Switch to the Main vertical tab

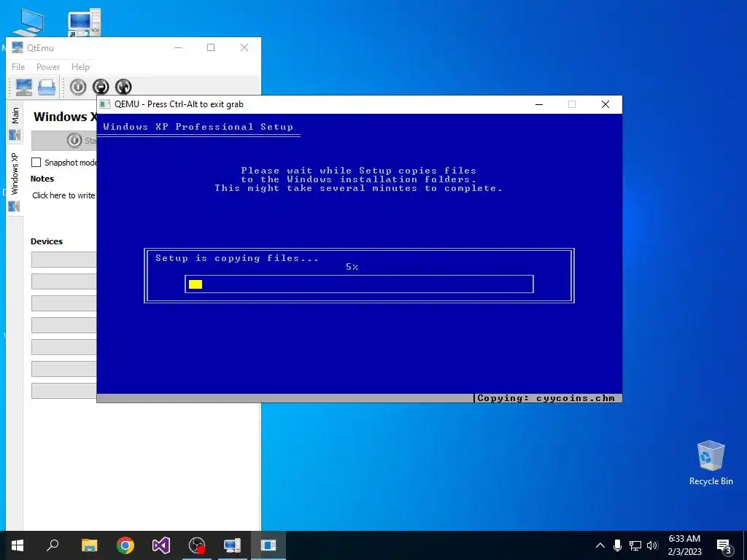15,124
